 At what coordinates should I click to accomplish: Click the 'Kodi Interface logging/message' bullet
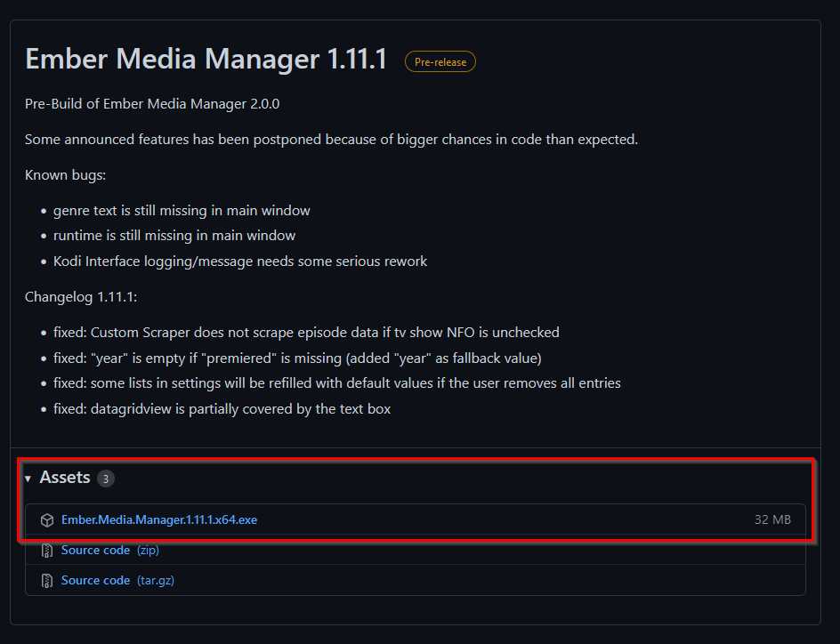click(240, 262)
